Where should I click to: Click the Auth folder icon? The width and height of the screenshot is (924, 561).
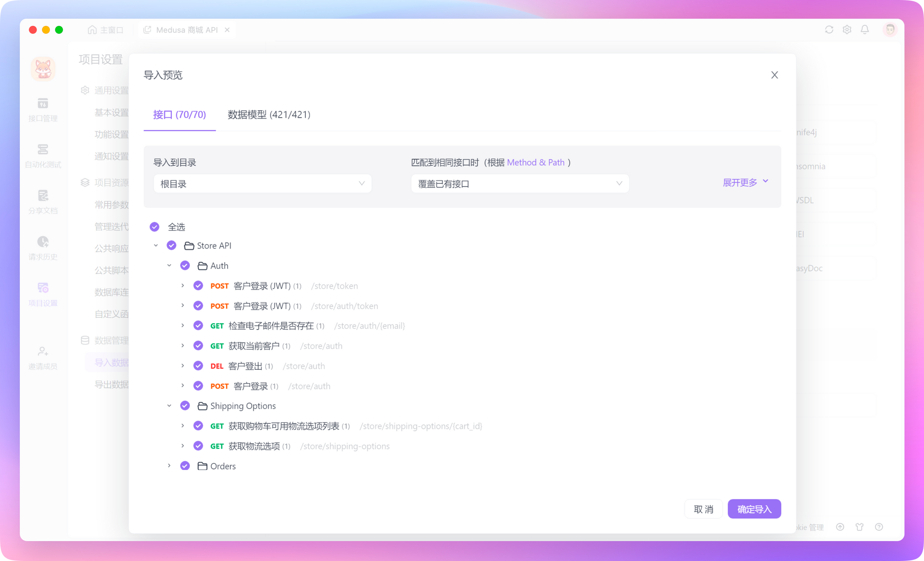pyautogui.click(x=202, y=265)
